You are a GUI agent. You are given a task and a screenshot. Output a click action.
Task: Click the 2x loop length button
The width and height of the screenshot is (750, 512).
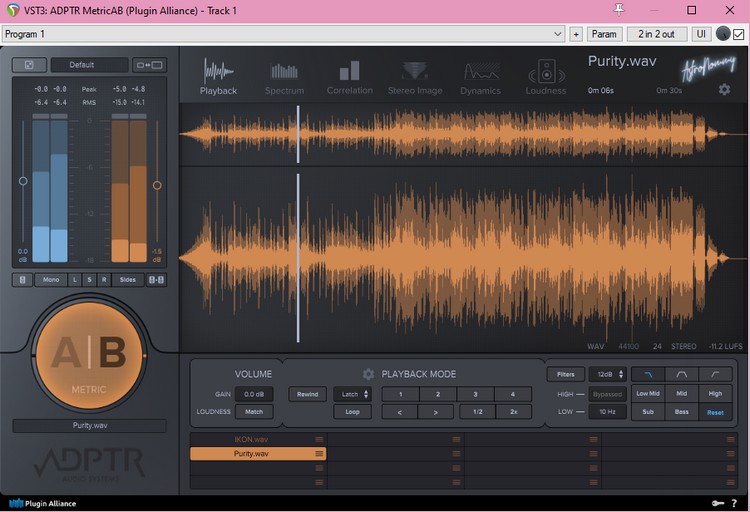(x=514, y=412)
